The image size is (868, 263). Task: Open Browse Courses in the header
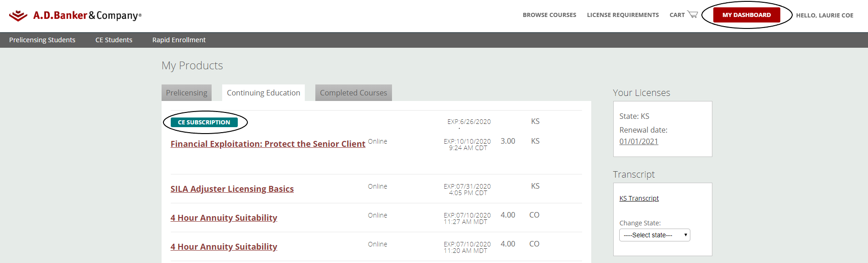[x=549, y=15]
